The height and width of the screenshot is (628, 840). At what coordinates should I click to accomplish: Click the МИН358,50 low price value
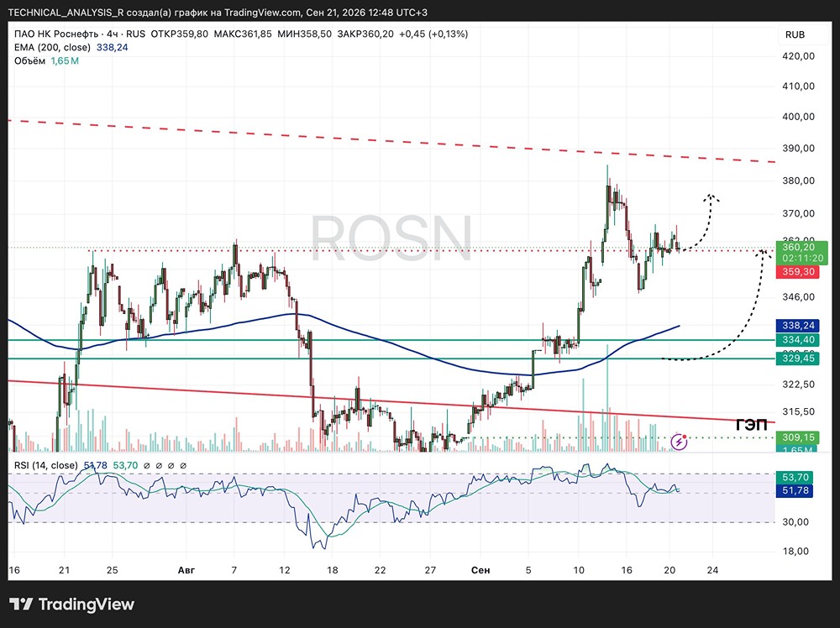[304, 34]
